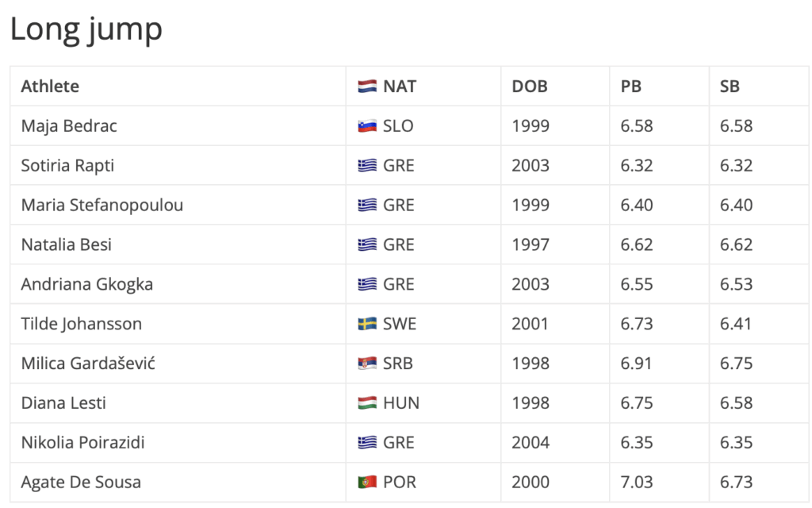Click the Netherlands flag in NAT header
812x508 pixels.
[366, 87]
